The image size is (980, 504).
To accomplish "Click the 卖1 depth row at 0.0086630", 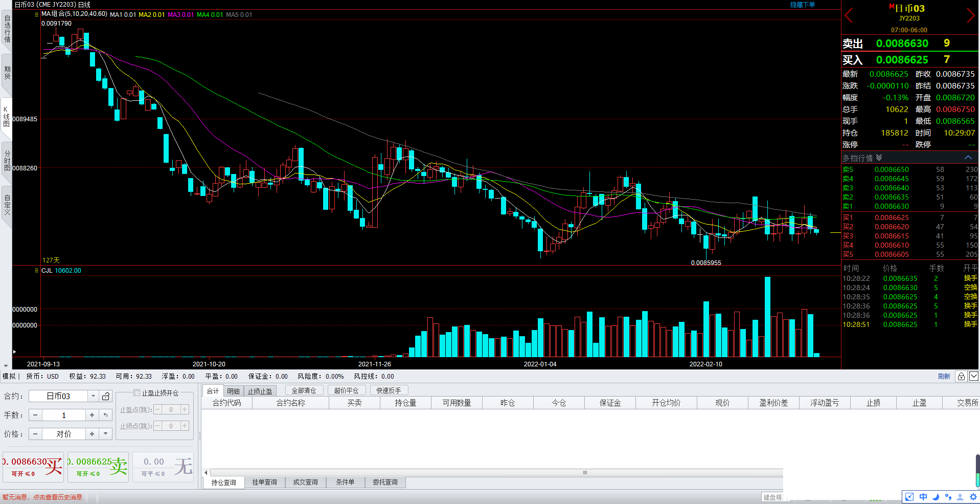I will [910, 206].
